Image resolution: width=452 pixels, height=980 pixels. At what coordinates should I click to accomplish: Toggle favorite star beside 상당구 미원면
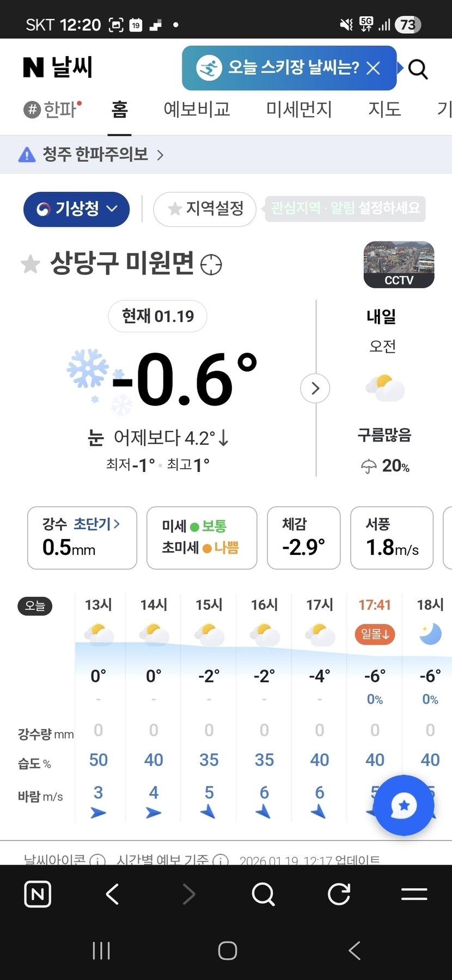coord(30,264)
